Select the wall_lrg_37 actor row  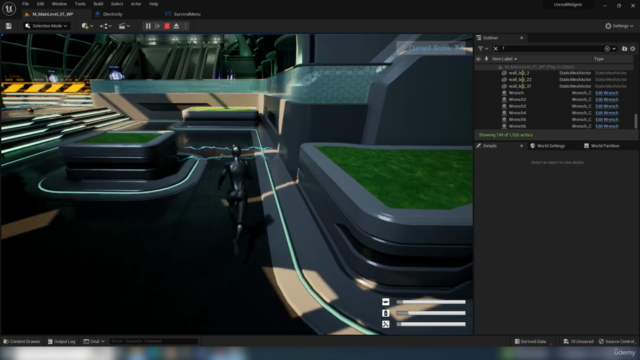click(554, 87)
